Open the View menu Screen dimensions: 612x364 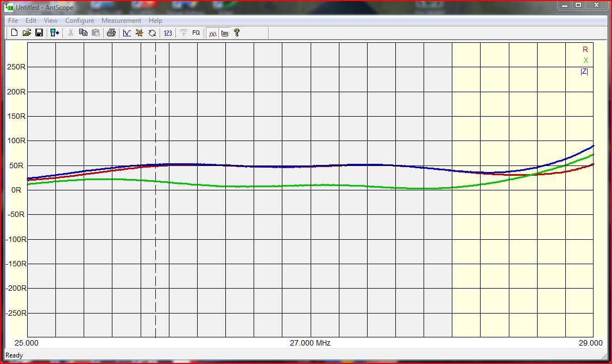click(x=51, y=21)
